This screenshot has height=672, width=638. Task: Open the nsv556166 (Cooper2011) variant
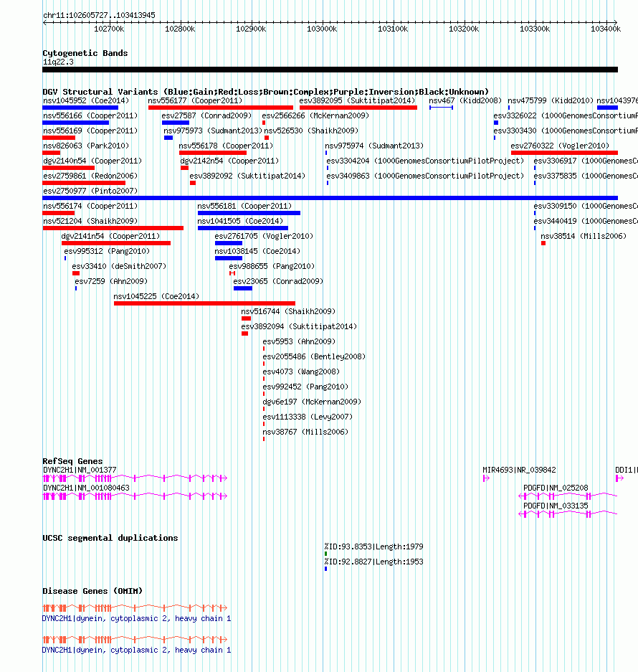coord(90,115)
